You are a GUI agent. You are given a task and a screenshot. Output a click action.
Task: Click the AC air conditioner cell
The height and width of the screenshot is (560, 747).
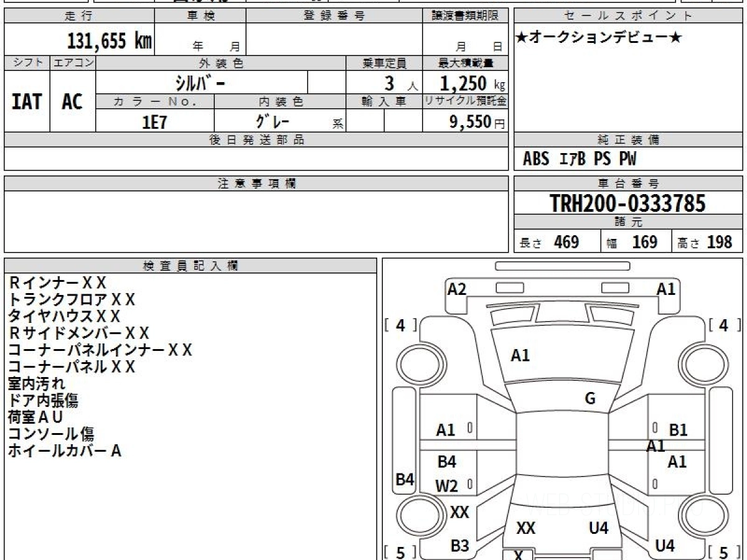[72, 101]
